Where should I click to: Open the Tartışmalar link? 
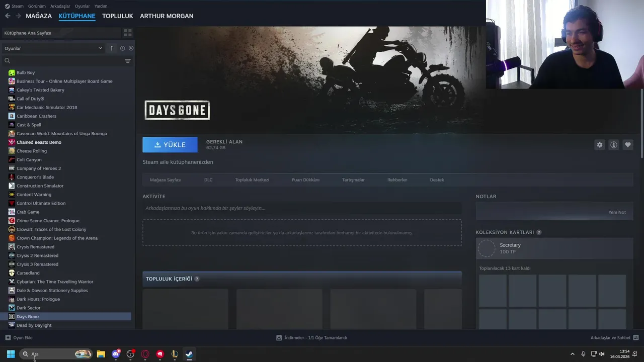click(x=353, y=180)
